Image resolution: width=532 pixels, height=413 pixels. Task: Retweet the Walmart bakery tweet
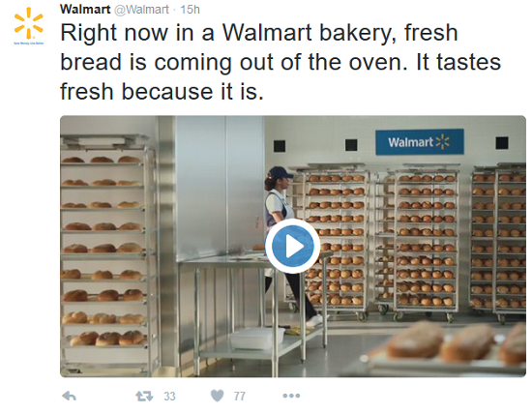coord(144,396)
